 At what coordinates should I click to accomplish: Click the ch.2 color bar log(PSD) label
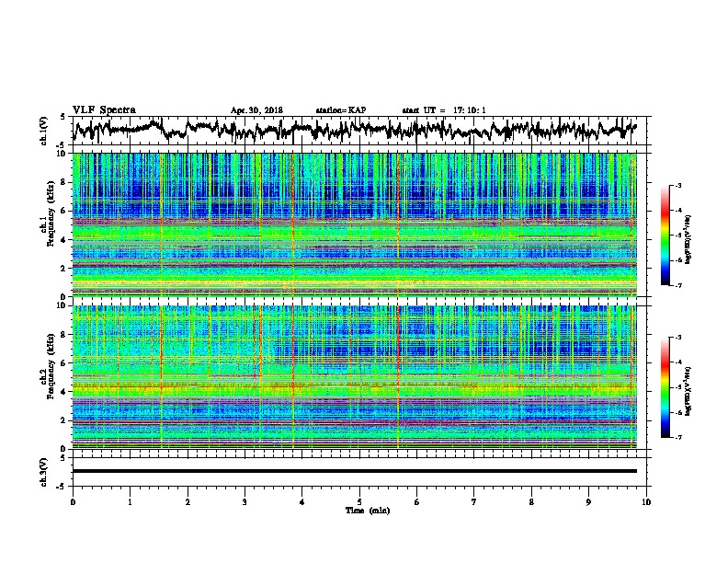688,392
